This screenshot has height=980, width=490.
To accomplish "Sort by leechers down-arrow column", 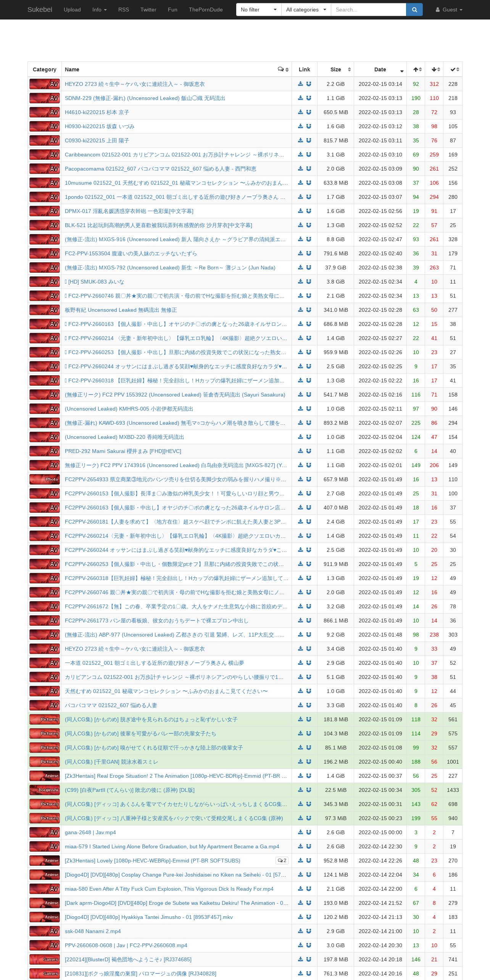I will pos(434,69).
